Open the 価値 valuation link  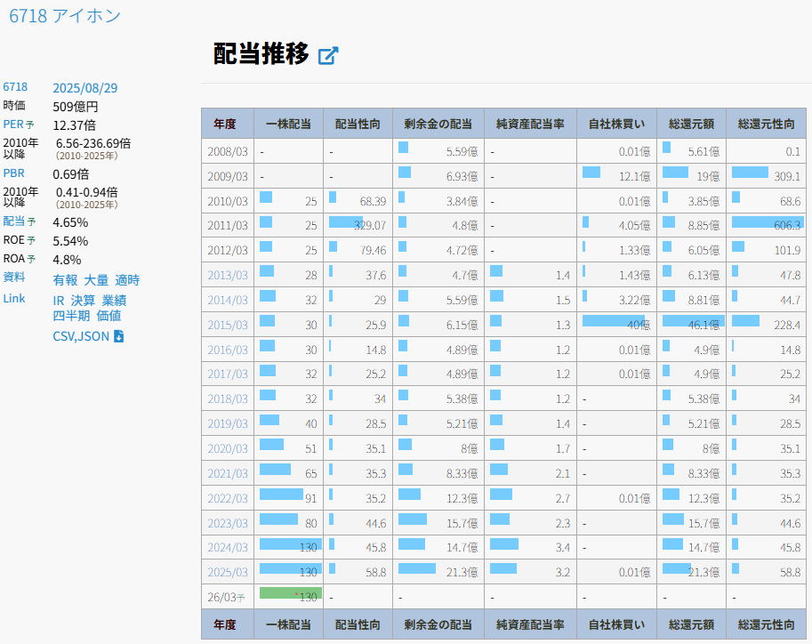tap(109, 315)
